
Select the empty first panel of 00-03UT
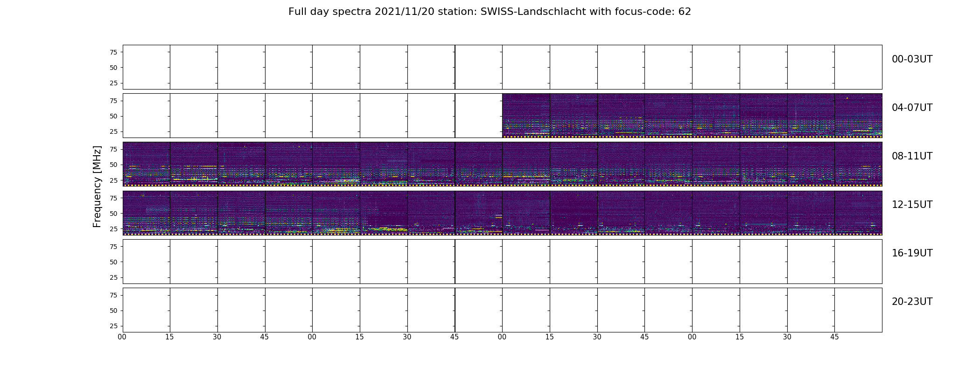click(146, 67)
